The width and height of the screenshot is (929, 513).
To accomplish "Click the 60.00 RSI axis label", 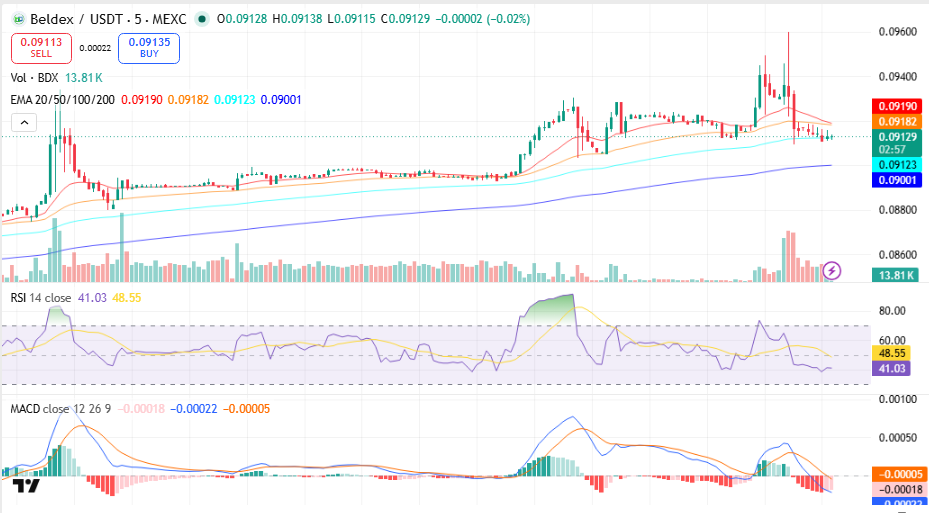I will pyautogui.click(x=892, y=340).
